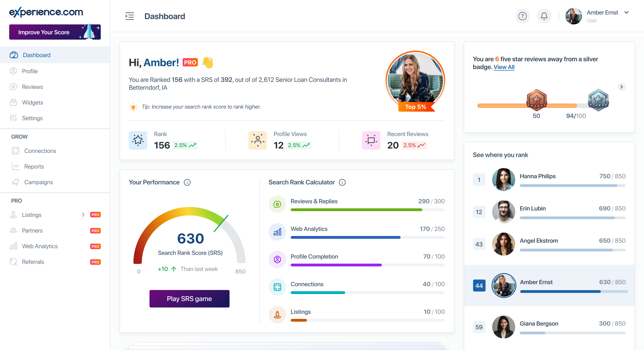
Task: Click the Reviews & Replies icon
Action: tap(277, 204)
